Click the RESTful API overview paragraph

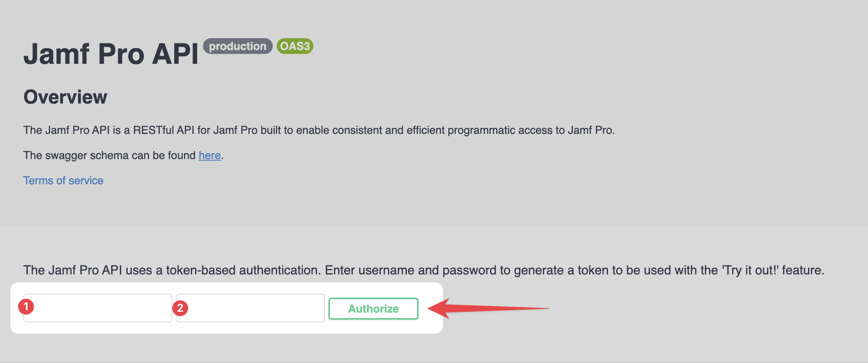[319, 130]
